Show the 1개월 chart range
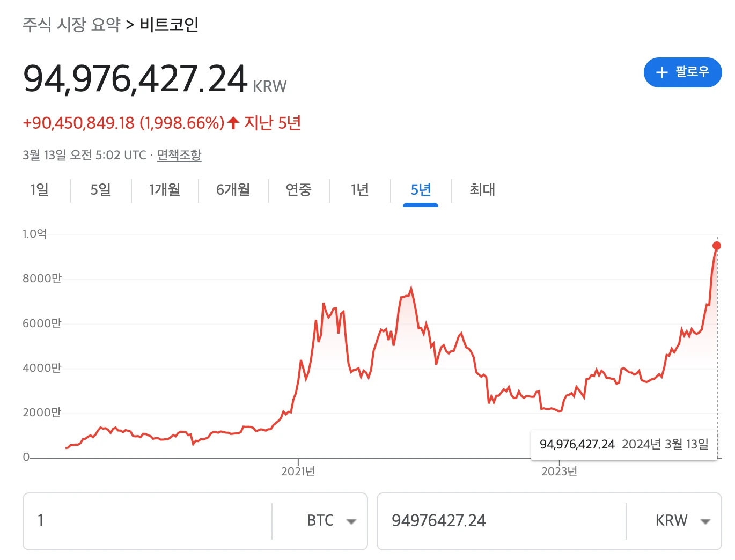The height and width of the screenshot is (560, 735). pos(165,189)
